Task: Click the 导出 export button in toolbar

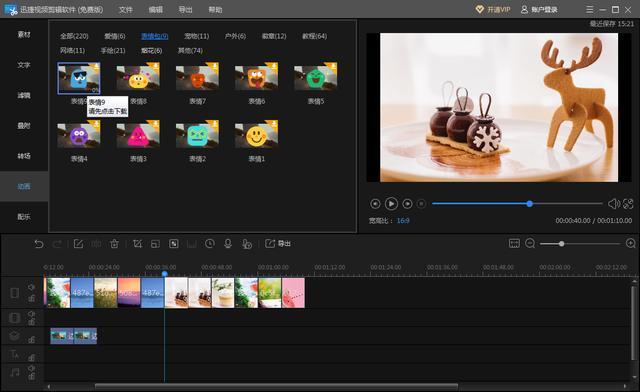Action: [278, 243]
